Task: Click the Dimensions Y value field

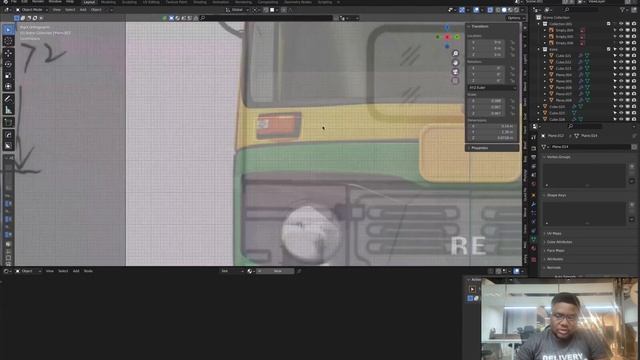Action: pos(492,132)
